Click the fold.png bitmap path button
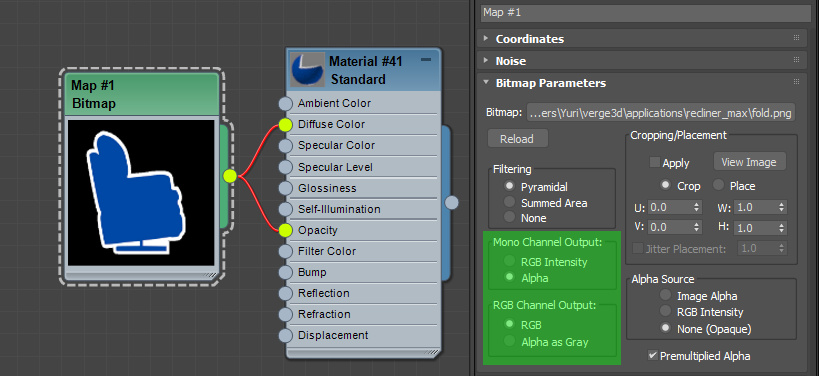Image resolution: width=819 pixels, height=376 pixels. click(661, 113)
